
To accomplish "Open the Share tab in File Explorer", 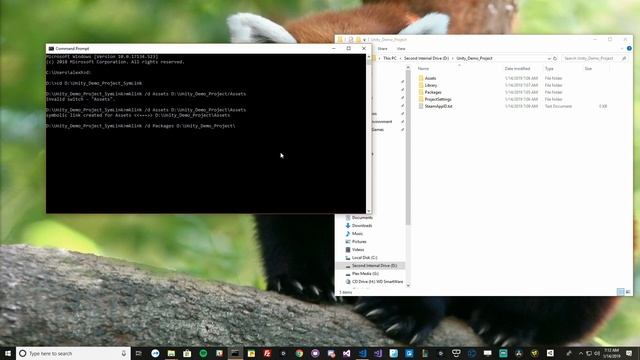I will pos(382,49).
